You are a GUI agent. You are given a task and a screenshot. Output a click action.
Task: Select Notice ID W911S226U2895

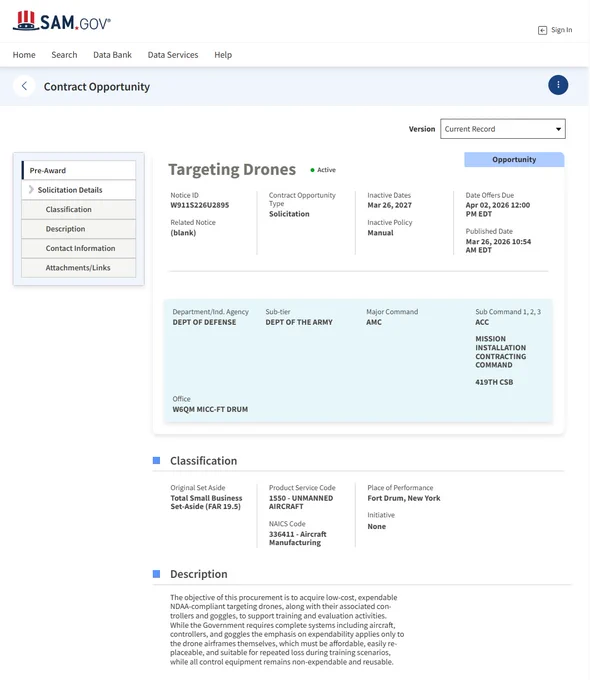coord(200,205)
